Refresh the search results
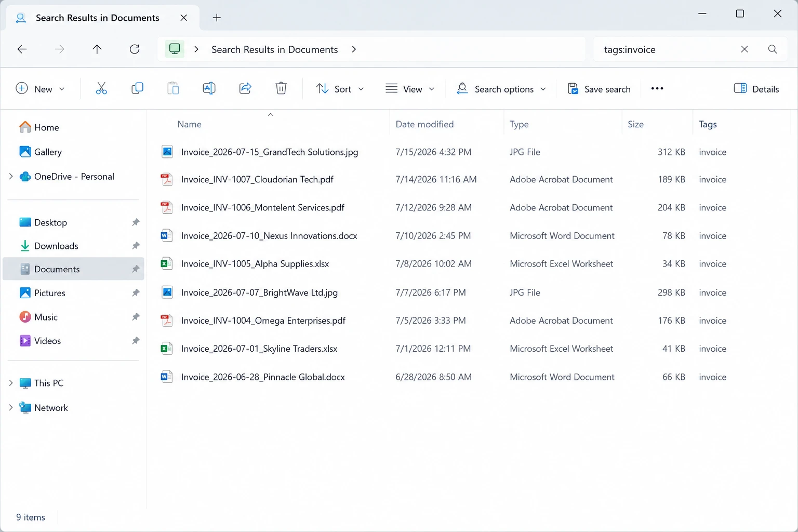The width and height of the screenshot is (798, 532). [x=135, y=49]
